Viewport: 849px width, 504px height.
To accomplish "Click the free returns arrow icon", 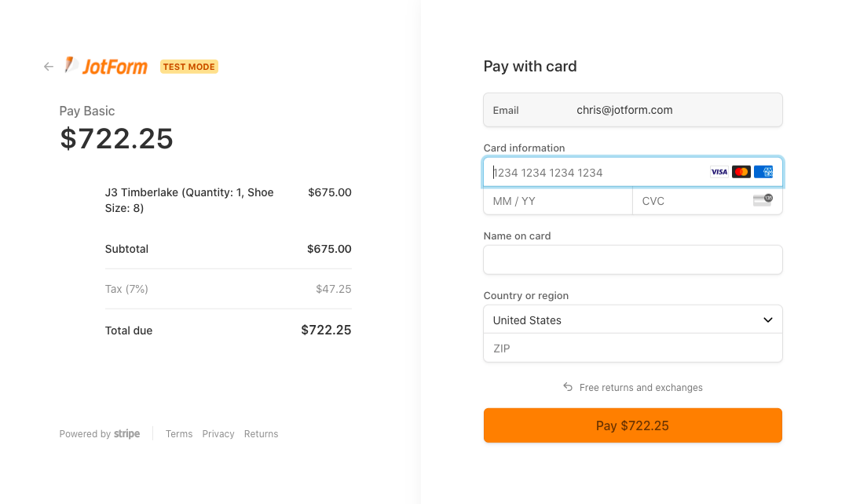I will click(x=568, y=387).
